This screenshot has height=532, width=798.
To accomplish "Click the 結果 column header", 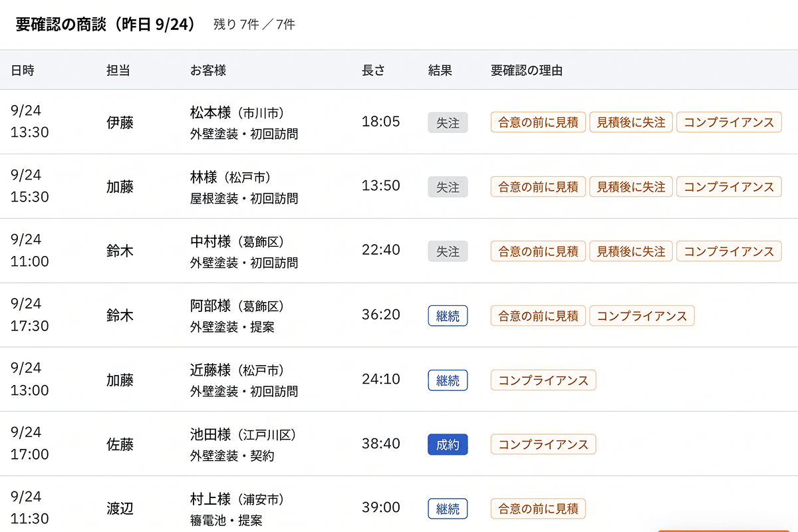I will coord(440,70).
